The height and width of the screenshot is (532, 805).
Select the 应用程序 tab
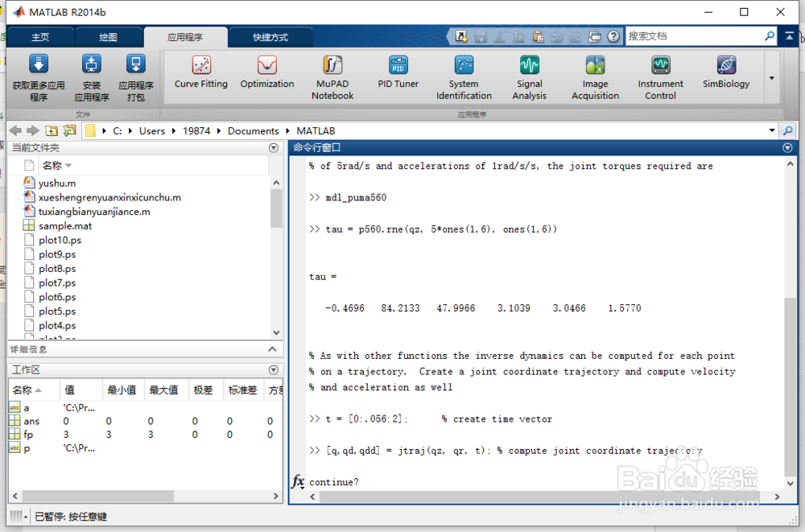[x=185, y=37]
